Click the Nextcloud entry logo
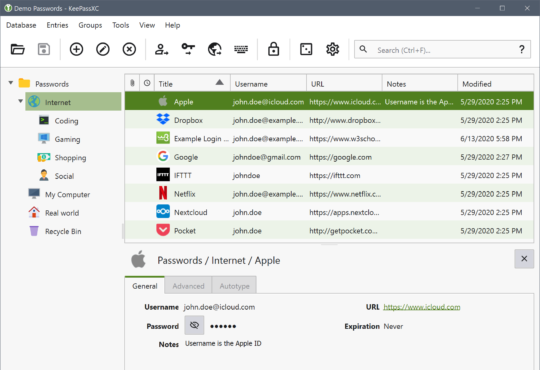 (163, 212)
